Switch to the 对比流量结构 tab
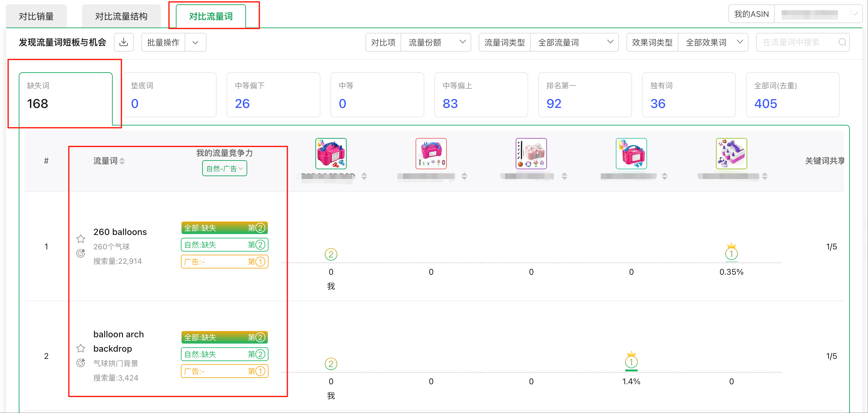Screen dimensions: 868x413 [x=121, y=16]
